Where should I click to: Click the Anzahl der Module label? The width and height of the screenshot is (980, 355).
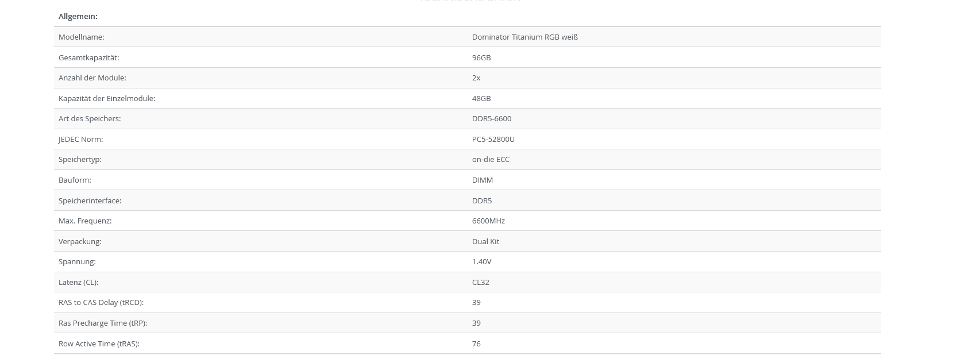pyautogui.click(x=92, y=78)
